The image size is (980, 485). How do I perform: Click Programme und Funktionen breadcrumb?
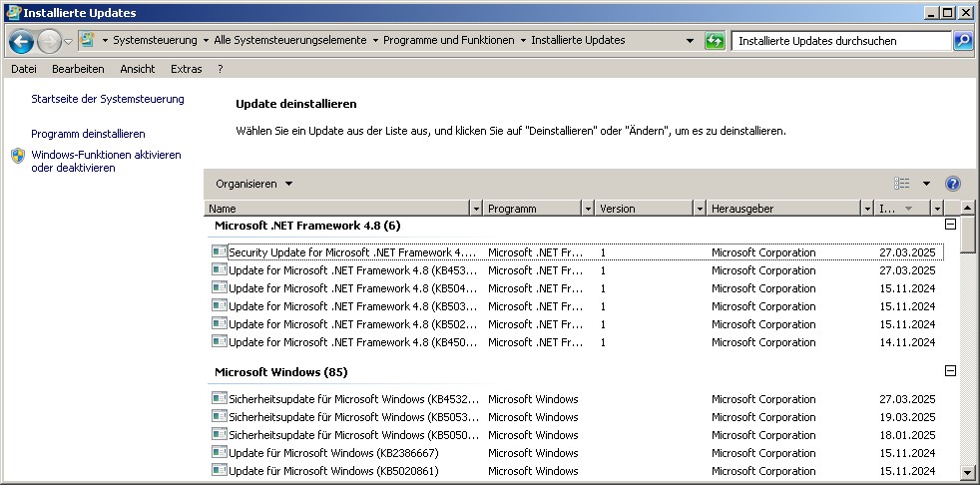tap(449, 40)
